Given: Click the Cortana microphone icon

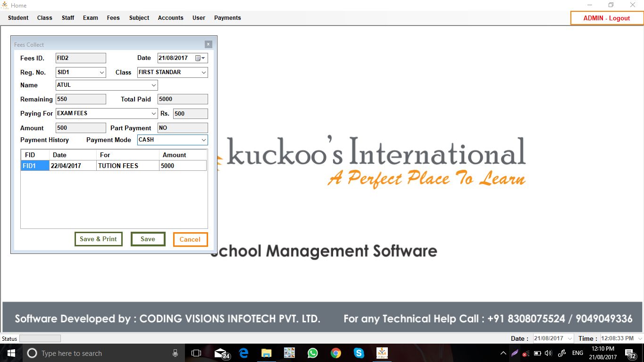Looking at the screenshot, I should (x=175, y=353).
